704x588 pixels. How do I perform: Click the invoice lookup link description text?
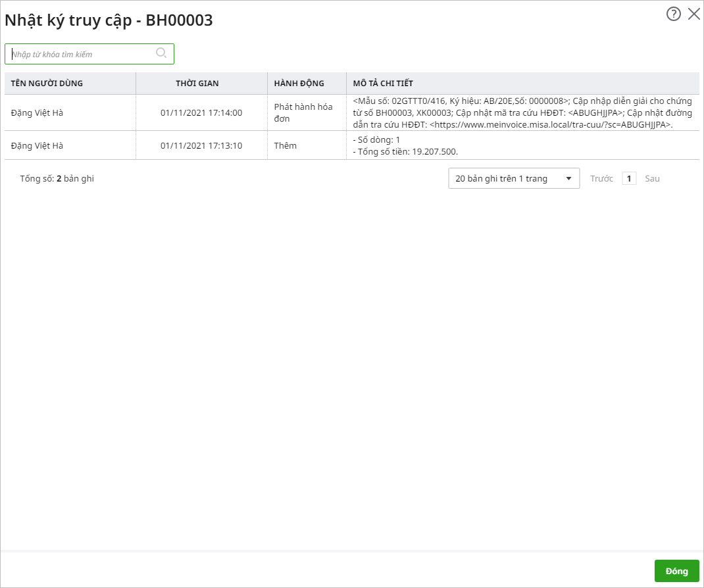550,124
